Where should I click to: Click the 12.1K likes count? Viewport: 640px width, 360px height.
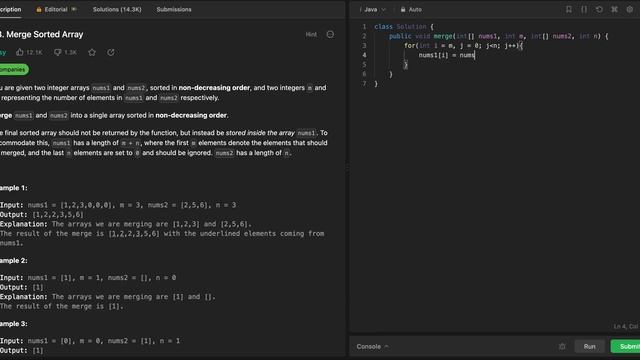pyautogui.click(x=34, y=52)
